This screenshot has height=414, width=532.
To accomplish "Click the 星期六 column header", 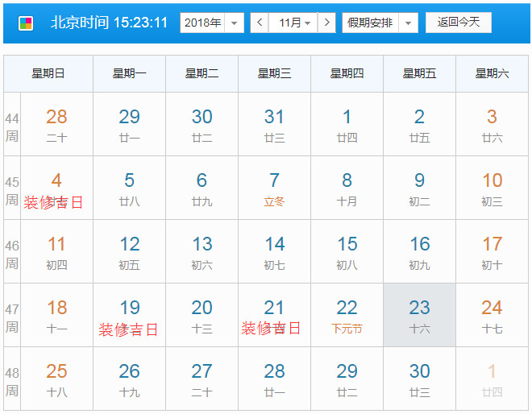I will 492,74.
